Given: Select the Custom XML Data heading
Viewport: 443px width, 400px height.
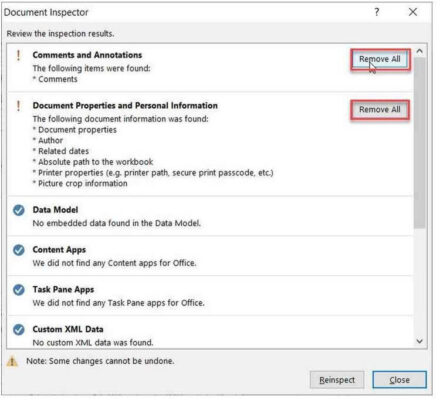Looking at the screenshot, I should tap(68, 329).
